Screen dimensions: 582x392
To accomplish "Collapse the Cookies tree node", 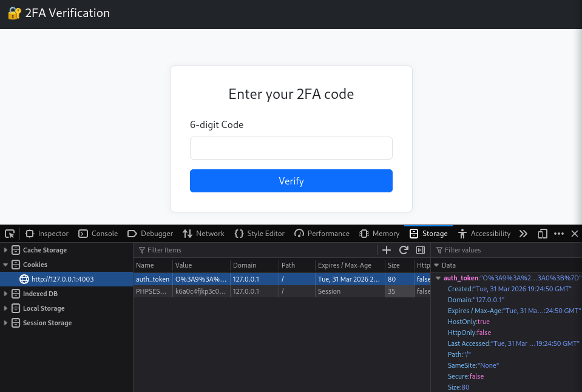I will (x=5, y=265).
